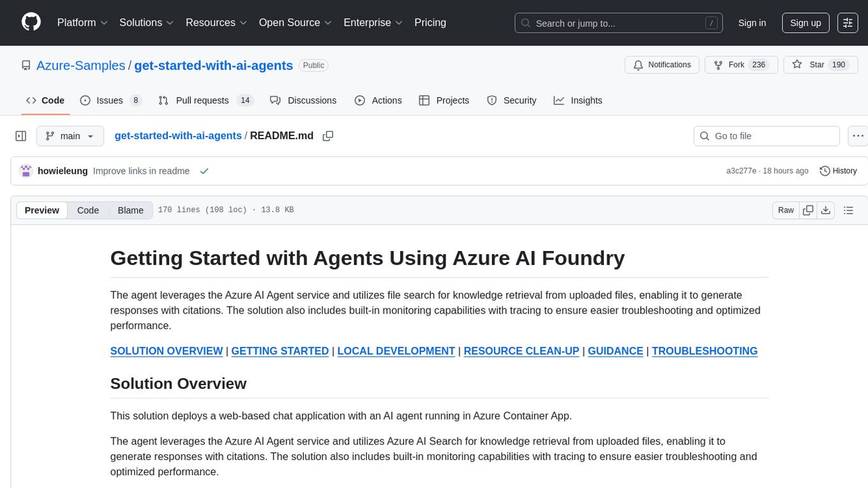868x488 pixels.
Task: Open the Insights tab
Action: (578, 100)
